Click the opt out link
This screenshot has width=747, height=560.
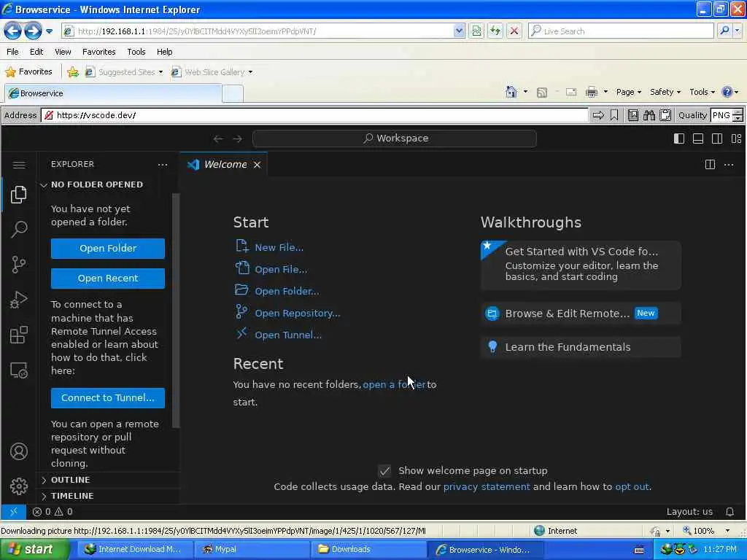coord(632,486)
